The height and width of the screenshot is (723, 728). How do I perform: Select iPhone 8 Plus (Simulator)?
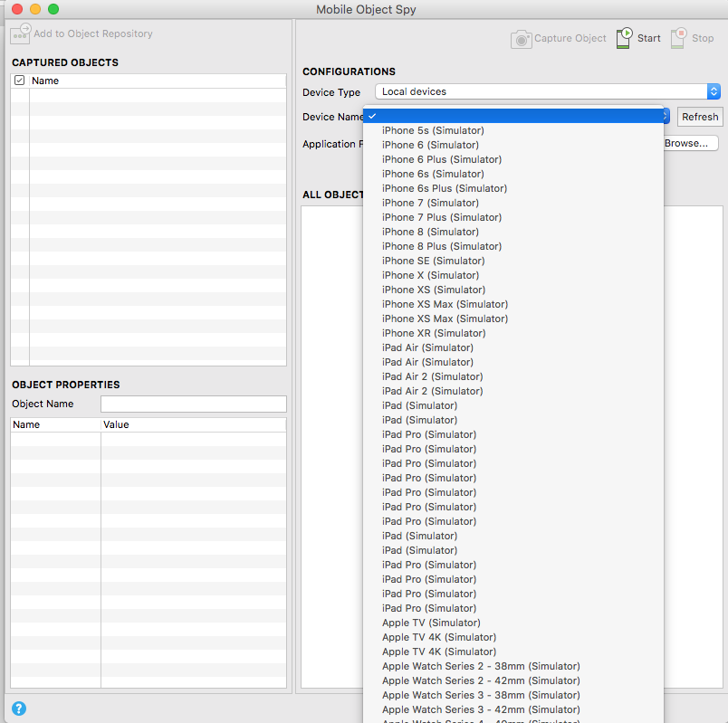(x=513, y=246)
